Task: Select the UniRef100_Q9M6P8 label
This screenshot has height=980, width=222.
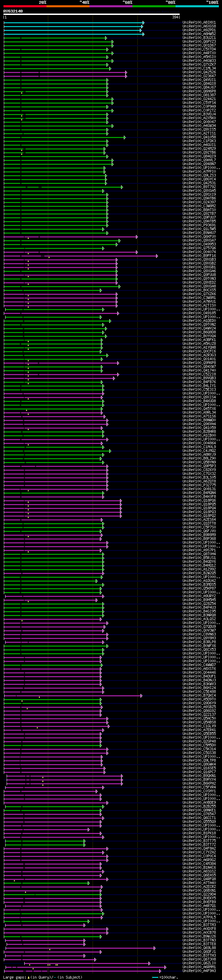Action: click(x=199, y=363)
